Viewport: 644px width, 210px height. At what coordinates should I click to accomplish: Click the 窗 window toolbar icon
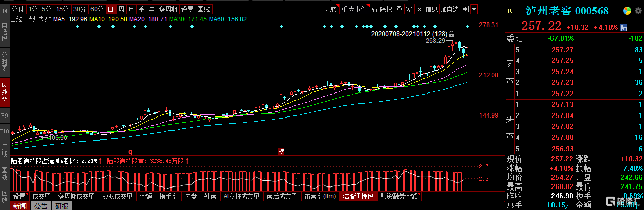tap(409, 9)
